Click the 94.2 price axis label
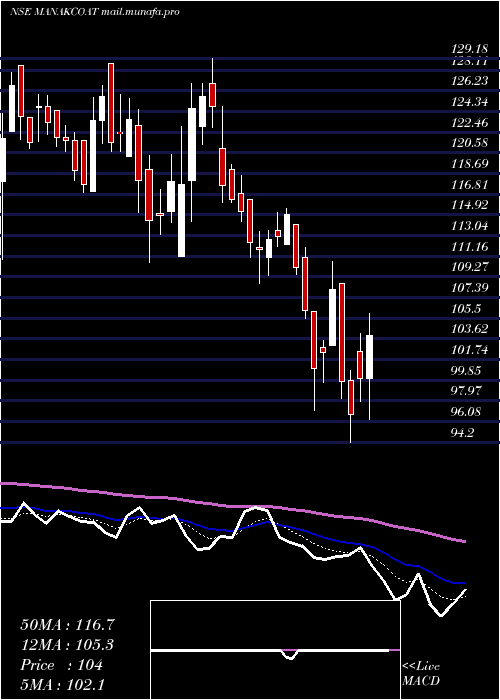Screen dimensions: 500x700 [462, 433]
